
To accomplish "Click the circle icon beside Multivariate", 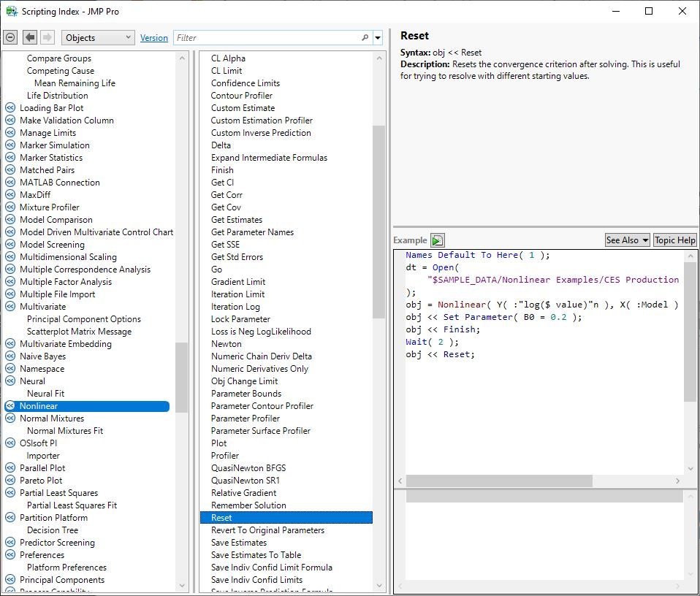I will click(10, 307).
